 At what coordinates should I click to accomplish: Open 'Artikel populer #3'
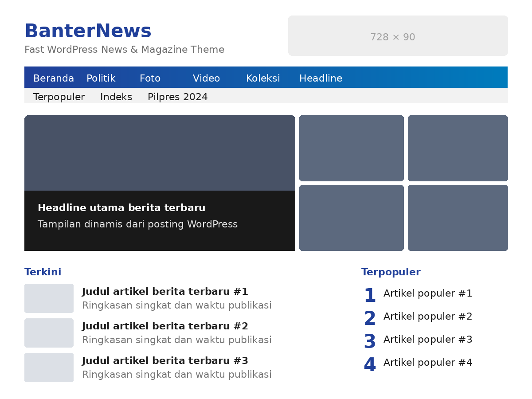(x=428, y=340)
